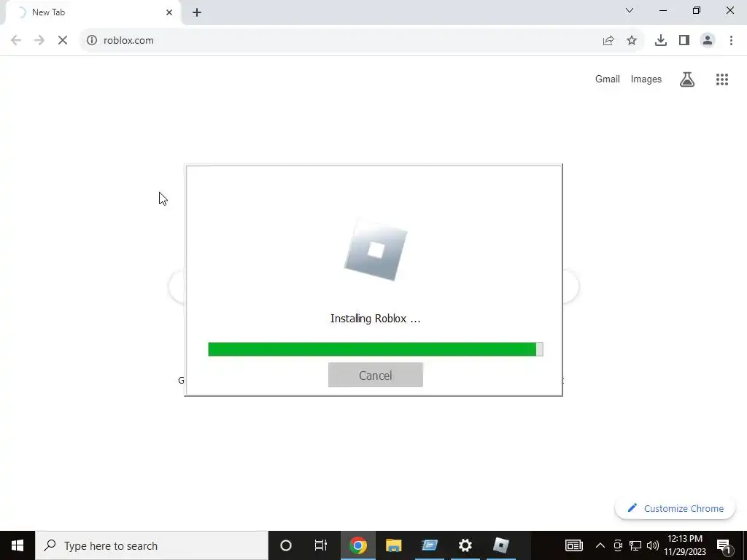
Task: Share this page icon
Action: [608, 41]
